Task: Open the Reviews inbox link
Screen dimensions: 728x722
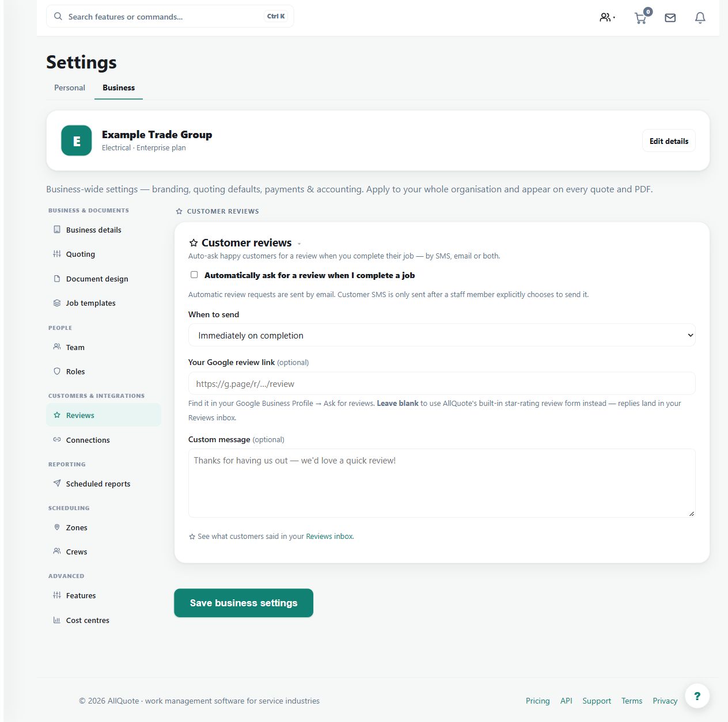Action: [329, 536]
